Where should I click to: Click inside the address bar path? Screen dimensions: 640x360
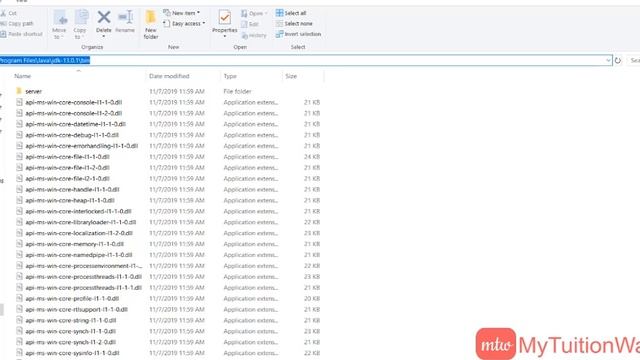pos(45,60)
